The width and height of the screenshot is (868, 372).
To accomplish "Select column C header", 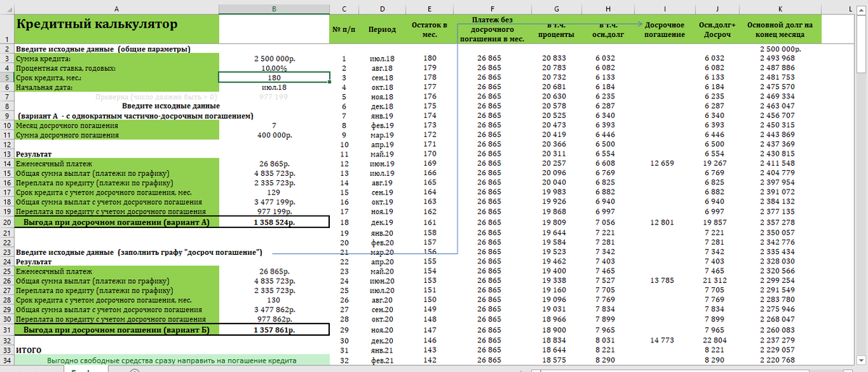I will click(x=344, y=8).
